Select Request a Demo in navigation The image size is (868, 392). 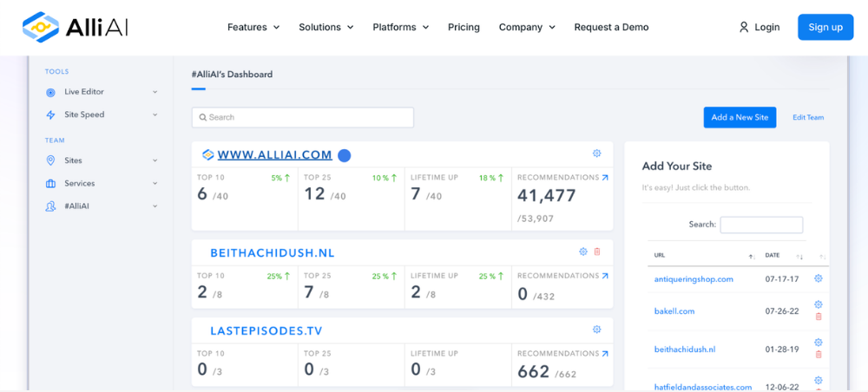click(x=611, y=27)
